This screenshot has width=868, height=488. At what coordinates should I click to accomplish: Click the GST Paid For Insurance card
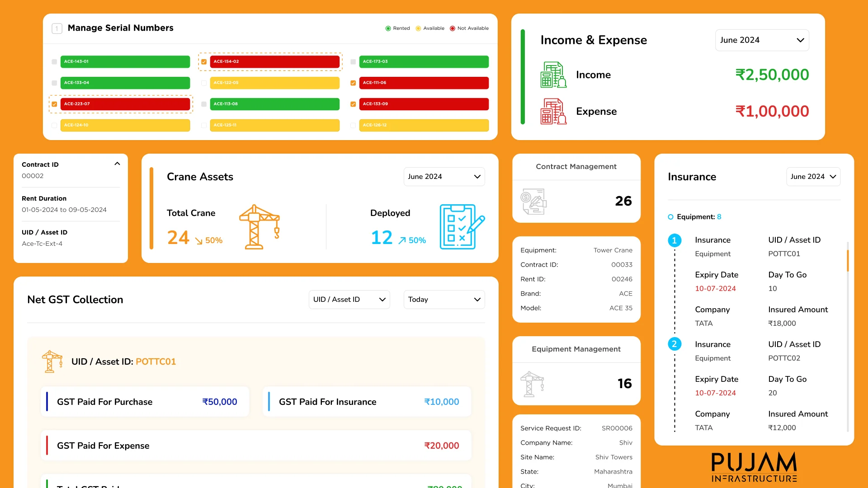click(367, 402)
